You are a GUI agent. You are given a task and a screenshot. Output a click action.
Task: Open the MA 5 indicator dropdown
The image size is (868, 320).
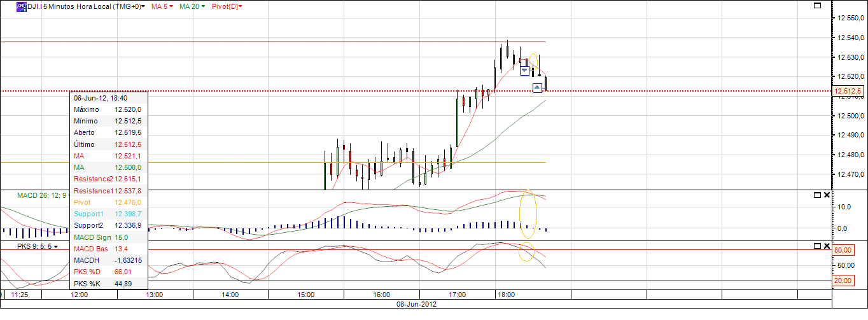(x=171, y=6)
